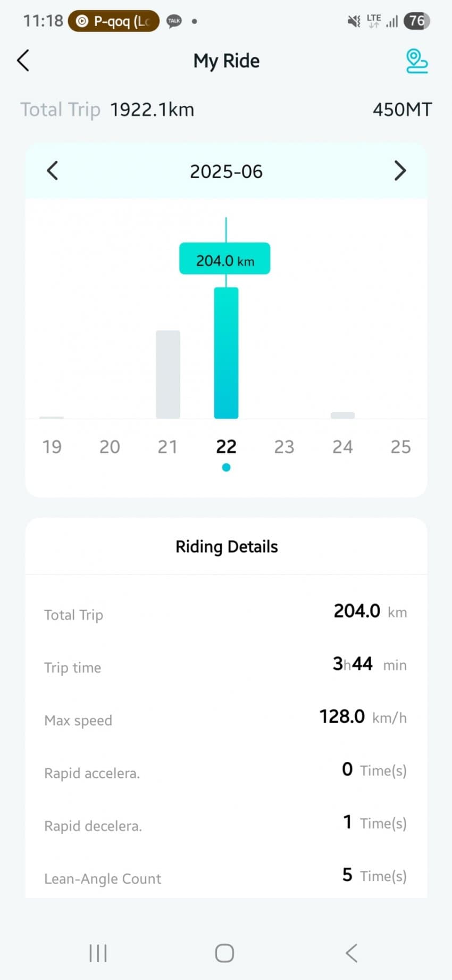Open the KakaoTalk notification icon
The image size is (452, 980).
[174, 21]
